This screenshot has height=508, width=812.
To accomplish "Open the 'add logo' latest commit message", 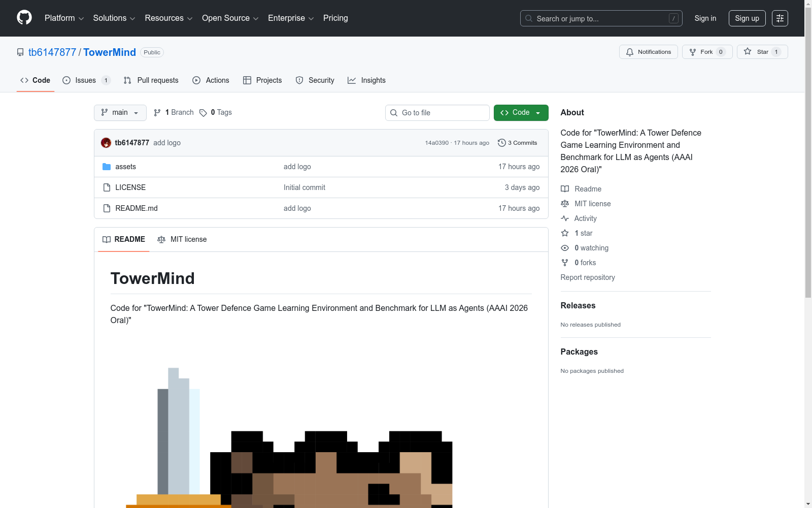I will tap(167, 143).
